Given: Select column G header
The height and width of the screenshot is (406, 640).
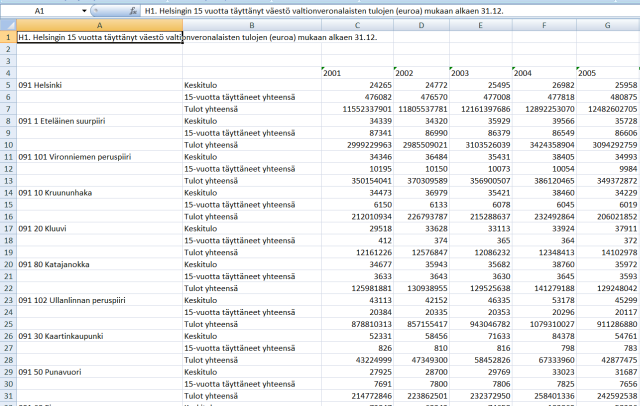Looking at the screenshot, I should (x=608, y=25).
